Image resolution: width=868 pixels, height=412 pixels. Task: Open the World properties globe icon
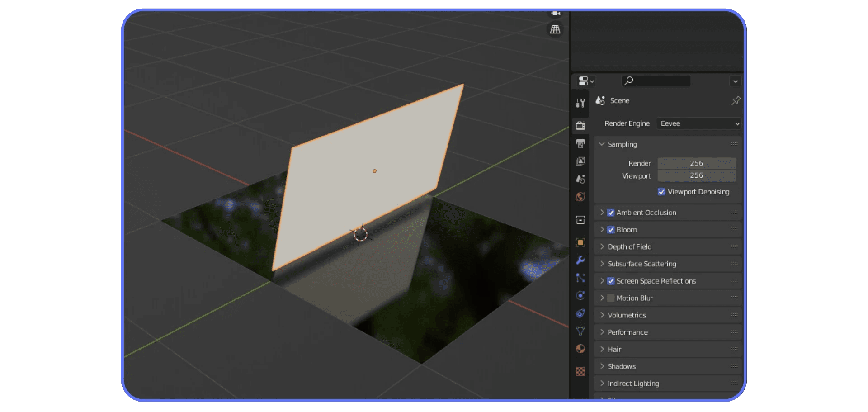(580, 197)
